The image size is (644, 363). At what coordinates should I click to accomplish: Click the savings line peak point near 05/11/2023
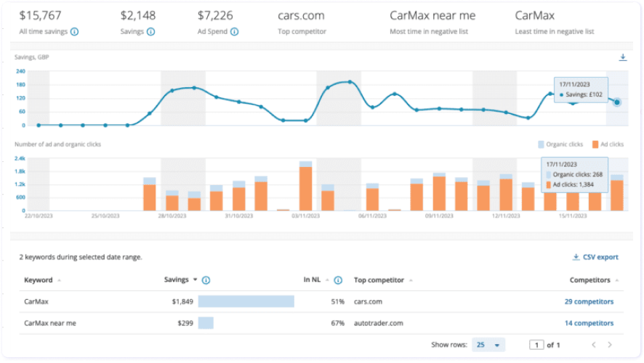350,82
